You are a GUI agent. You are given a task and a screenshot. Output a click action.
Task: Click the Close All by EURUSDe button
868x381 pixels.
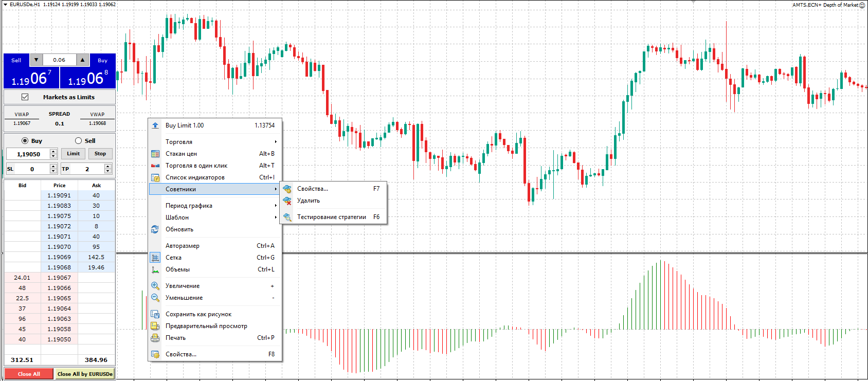[x=85, y=374]
